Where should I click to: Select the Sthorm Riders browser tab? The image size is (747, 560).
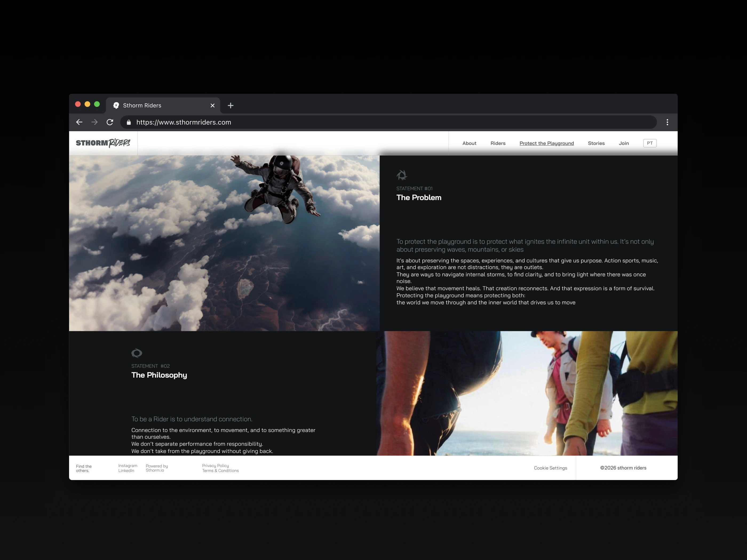click(x=163, y=106)
